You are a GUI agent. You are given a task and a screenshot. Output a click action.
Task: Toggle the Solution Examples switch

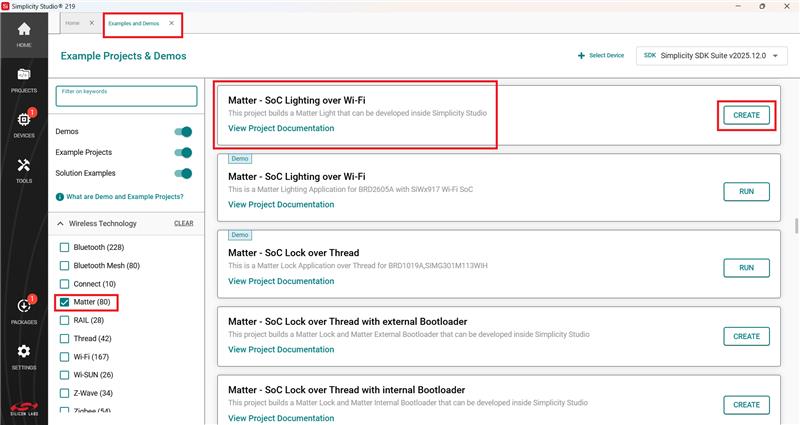(x=183, y=173)
